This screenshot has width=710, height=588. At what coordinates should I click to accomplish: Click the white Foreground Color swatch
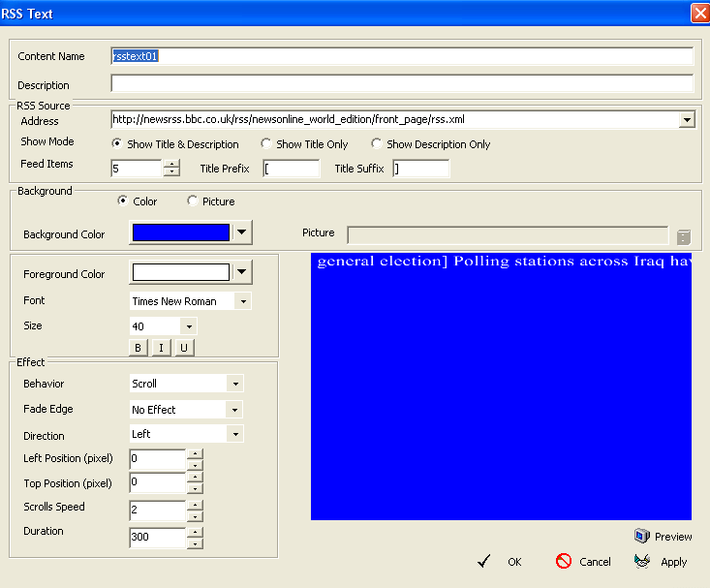click(x=181, y=273)
